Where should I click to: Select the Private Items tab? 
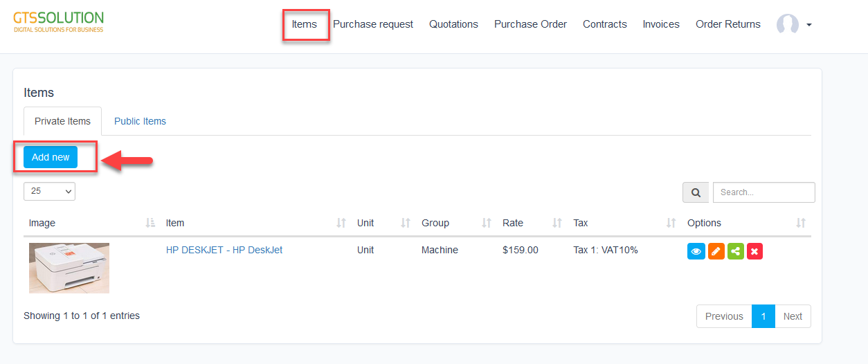(62, 121)
